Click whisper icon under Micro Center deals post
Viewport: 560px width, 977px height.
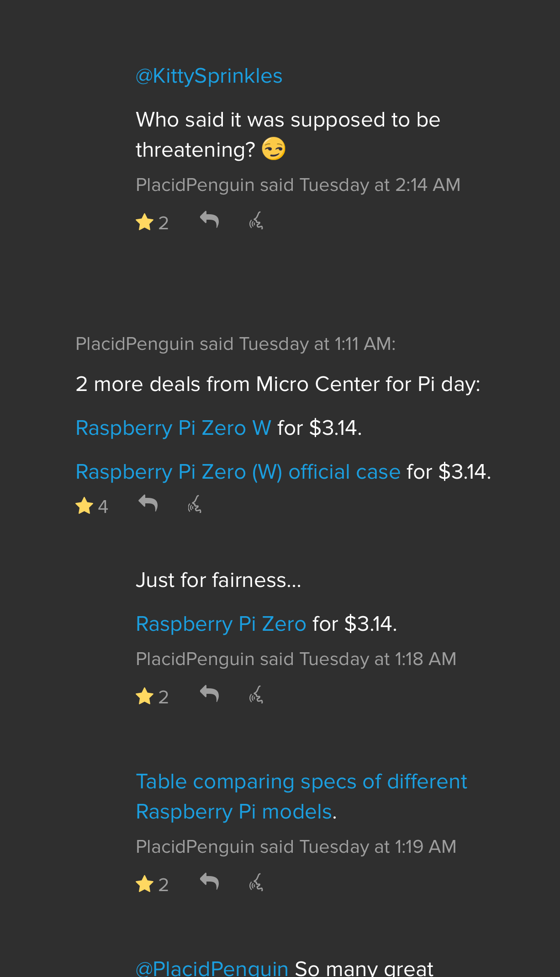[195, 504]
